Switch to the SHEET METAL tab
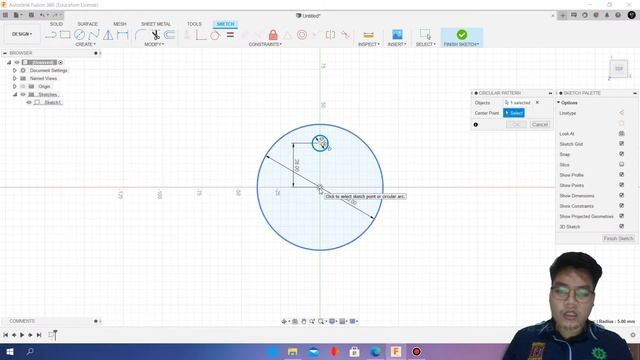640x360 pixels. pos(156,24)
